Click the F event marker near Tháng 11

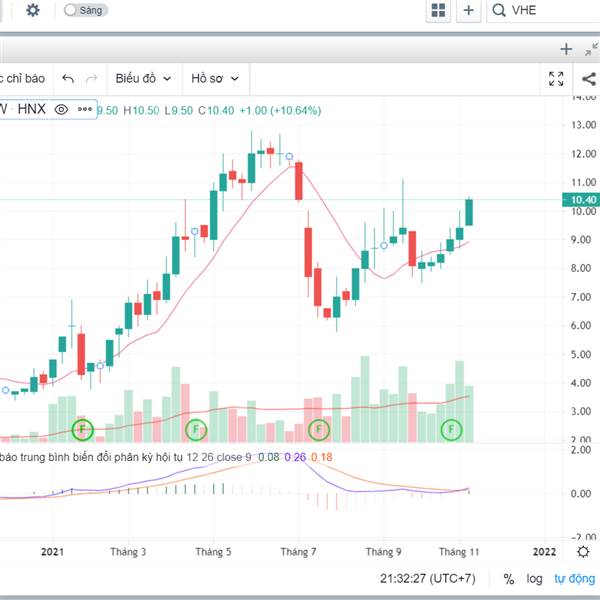coord(452,429)
